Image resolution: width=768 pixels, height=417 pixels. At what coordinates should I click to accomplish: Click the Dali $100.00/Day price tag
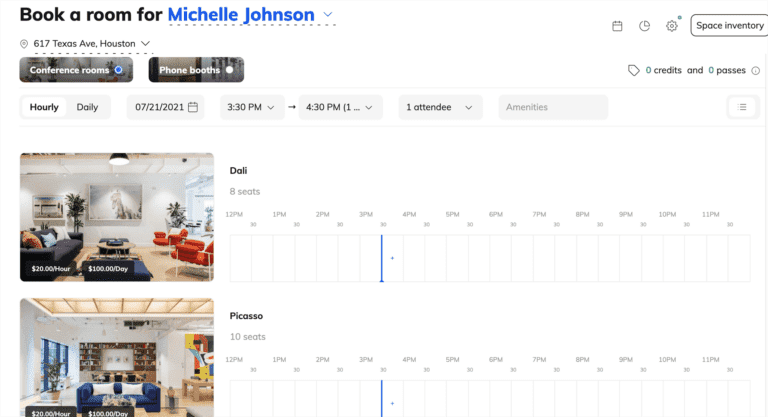108,269
